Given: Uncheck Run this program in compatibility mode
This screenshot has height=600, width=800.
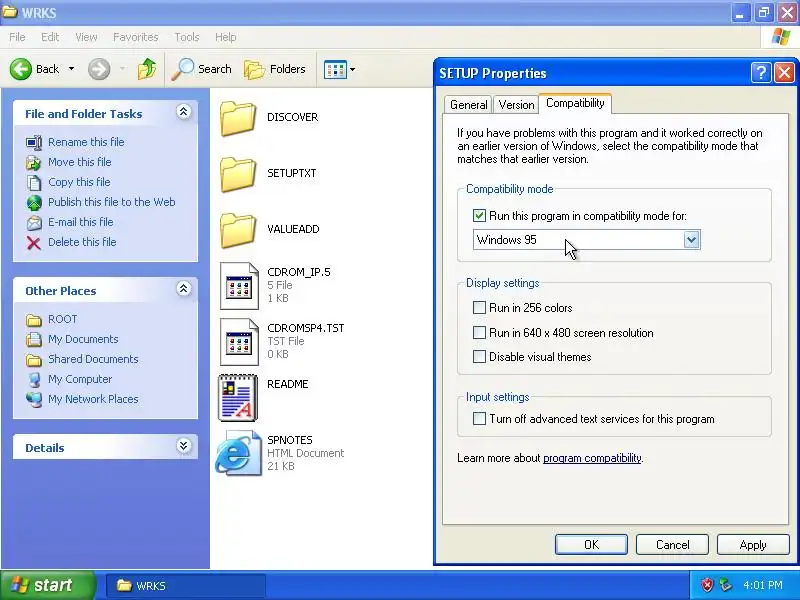Looking at the screenshot, I should click(479, 215).
